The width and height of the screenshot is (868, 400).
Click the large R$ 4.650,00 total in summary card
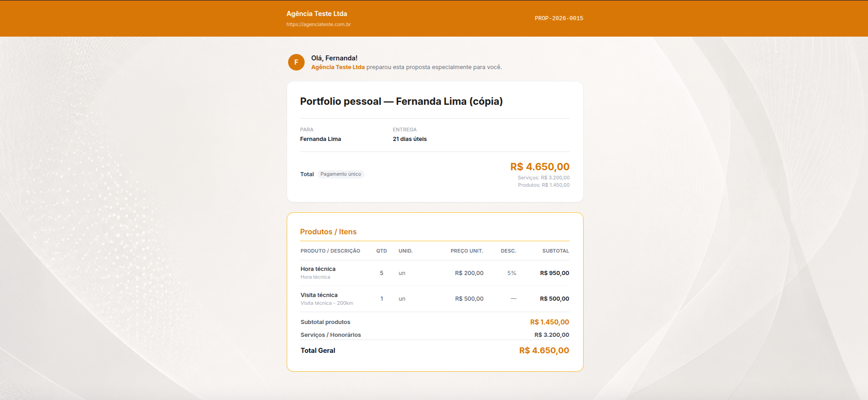pyautogui.click(x=540, y=167)
